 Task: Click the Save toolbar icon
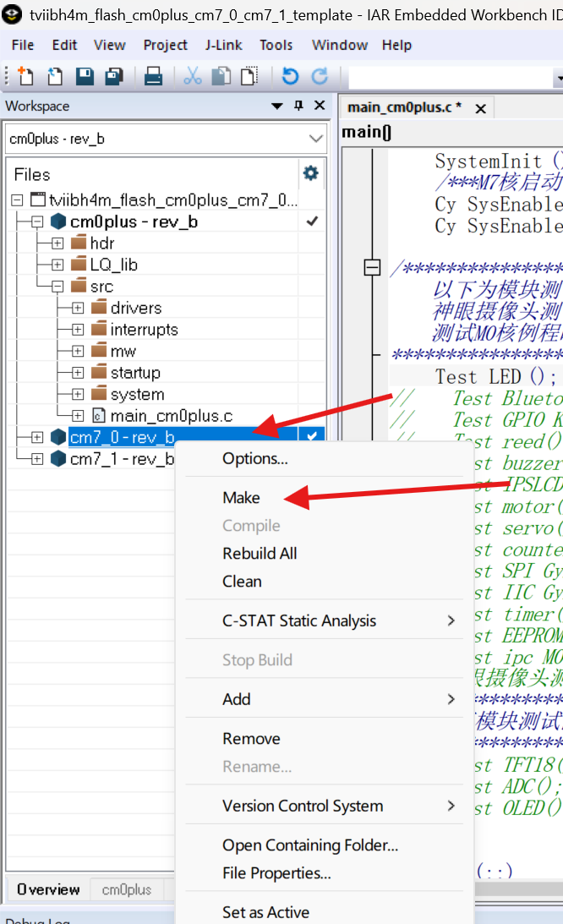click(x=85, y=76)
